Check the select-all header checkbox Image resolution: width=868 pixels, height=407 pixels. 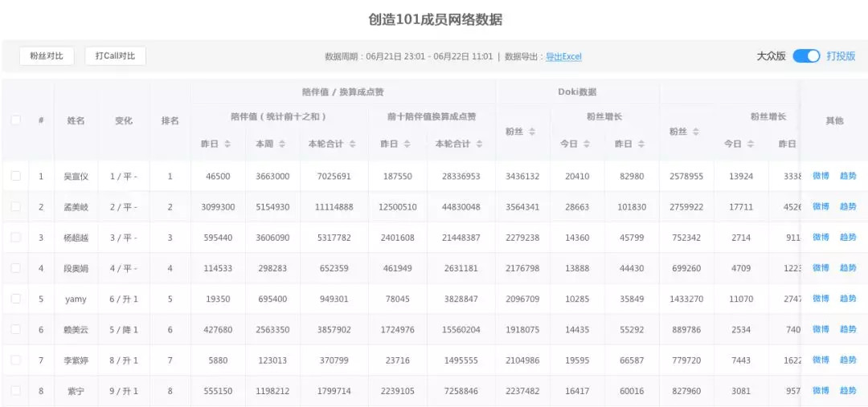[x=15, y=120]
